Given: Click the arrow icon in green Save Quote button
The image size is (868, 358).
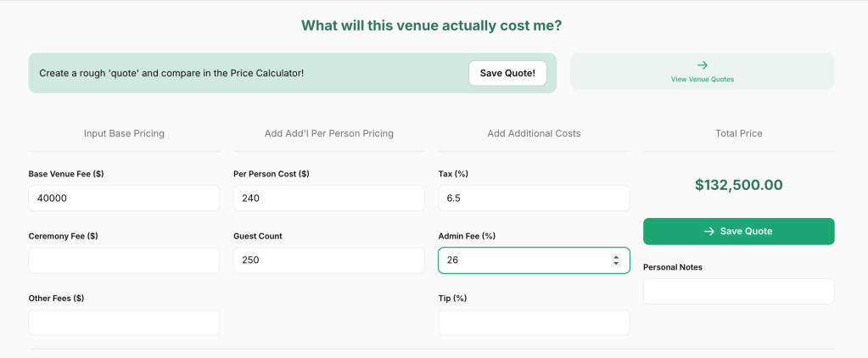Looking at the screenshot, I should pos(709,231).
